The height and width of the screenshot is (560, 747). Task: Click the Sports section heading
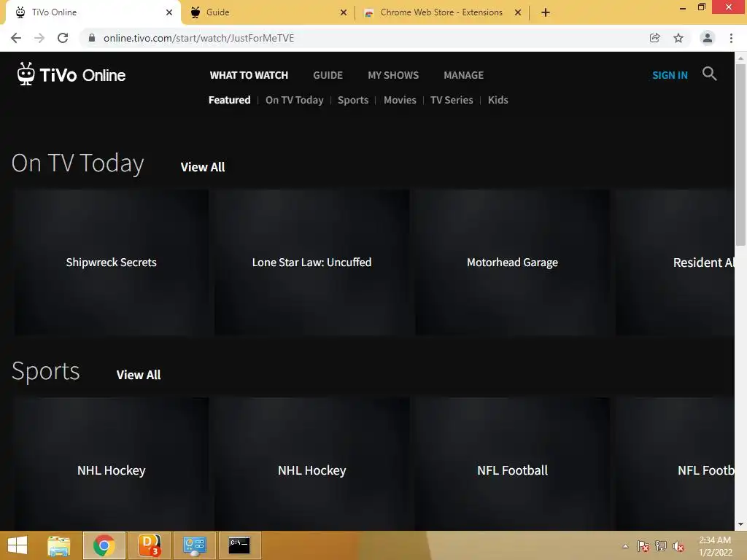tap(46, 371)
